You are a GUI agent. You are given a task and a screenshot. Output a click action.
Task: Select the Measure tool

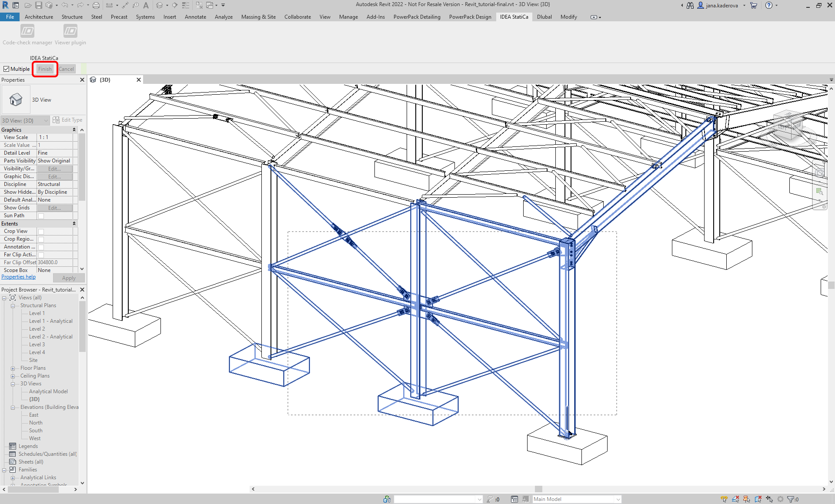[x=110, y=5]
